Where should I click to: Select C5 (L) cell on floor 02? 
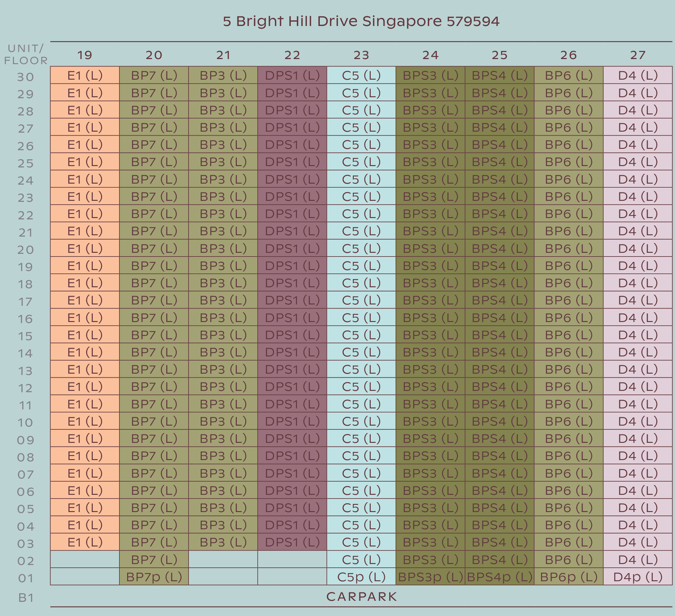(x=361, y=559)
